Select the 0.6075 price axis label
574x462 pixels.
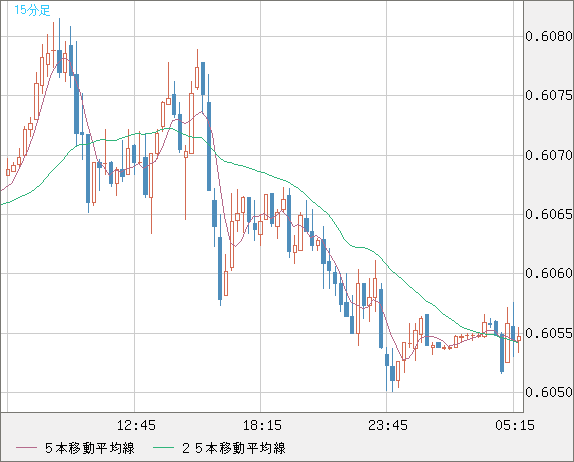[x=549, y=96]
